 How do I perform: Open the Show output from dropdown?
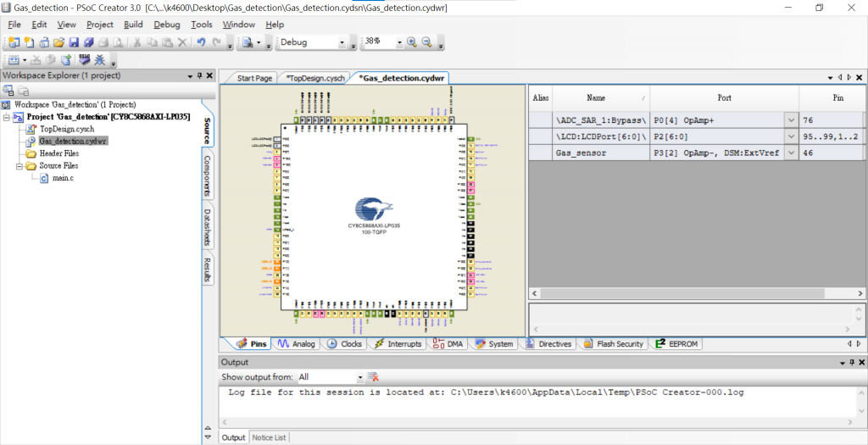click(x=360, y=377)
